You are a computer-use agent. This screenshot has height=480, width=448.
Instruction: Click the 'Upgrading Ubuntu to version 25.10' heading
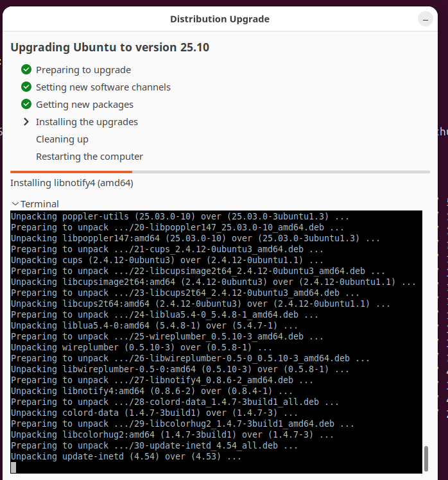[110, 47]
